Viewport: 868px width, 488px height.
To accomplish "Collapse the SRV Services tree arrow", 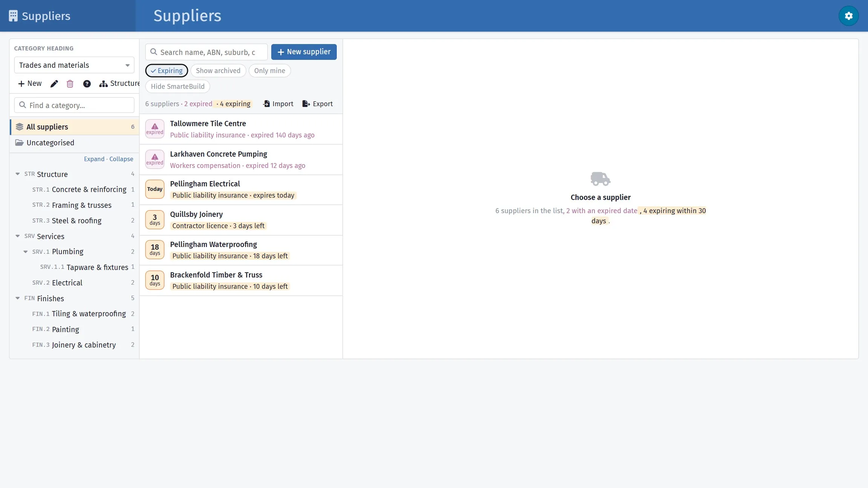I will click(x=18, y=236).
